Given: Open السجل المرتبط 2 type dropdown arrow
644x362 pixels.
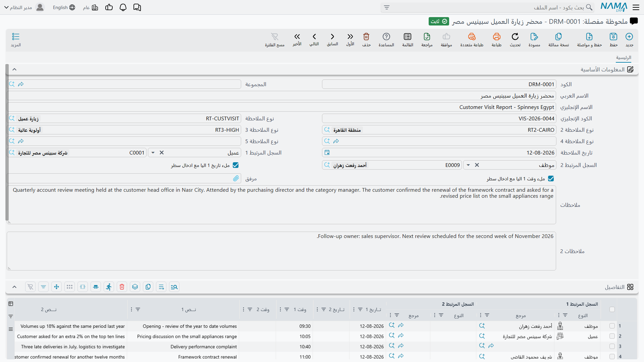Looking at the screenshot, I should coord(468,165).
